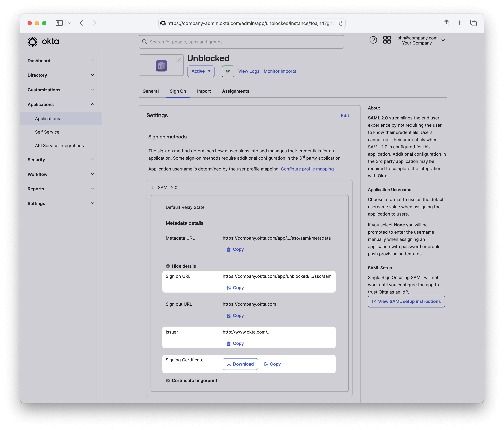Open the john@company.com account dropdown
Viewport: 504px width, 430px height.
point(420,40)
